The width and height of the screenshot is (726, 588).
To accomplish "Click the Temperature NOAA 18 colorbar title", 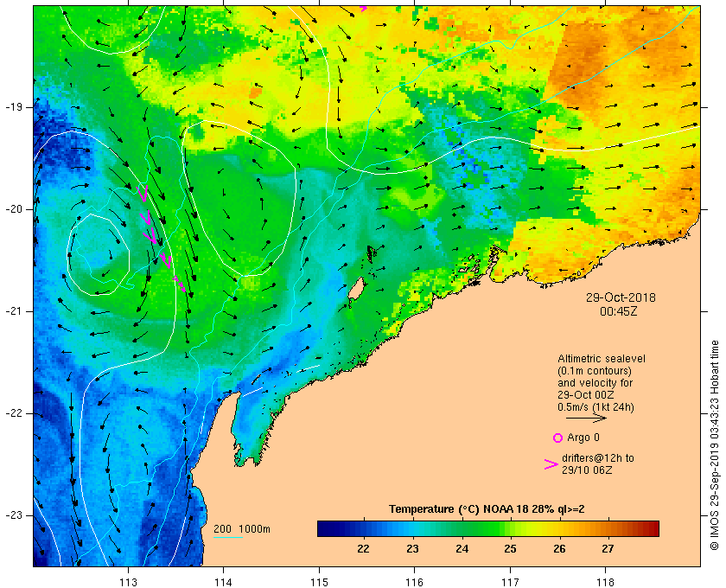I will [487, 509].
